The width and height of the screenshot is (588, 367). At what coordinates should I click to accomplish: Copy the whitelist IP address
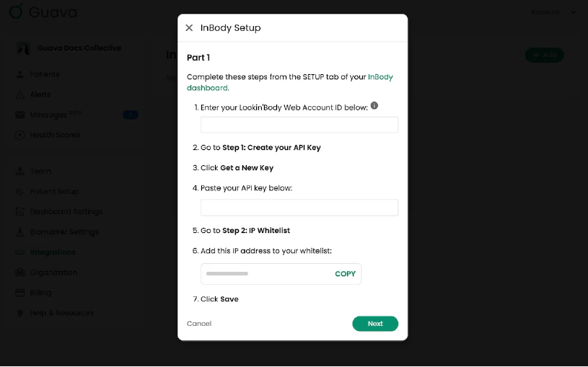pos(345,274)
